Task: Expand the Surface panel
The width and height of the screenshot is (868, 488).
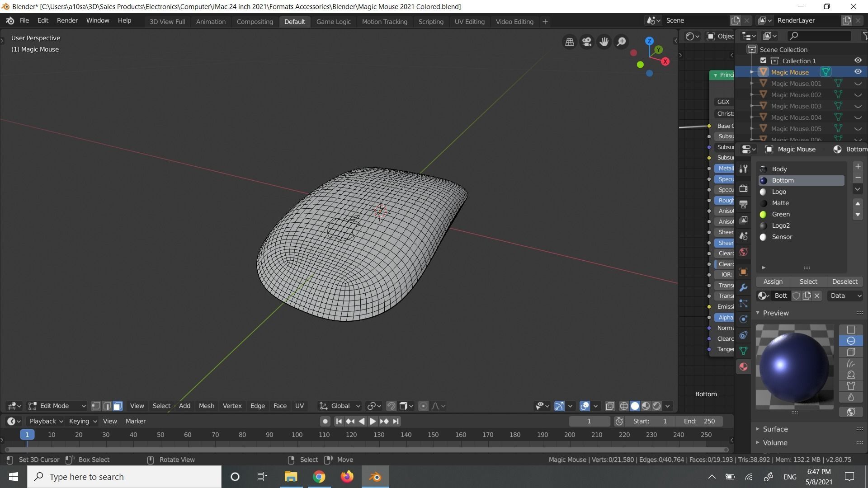Action: pyautogui.click(x=775, y=429)
